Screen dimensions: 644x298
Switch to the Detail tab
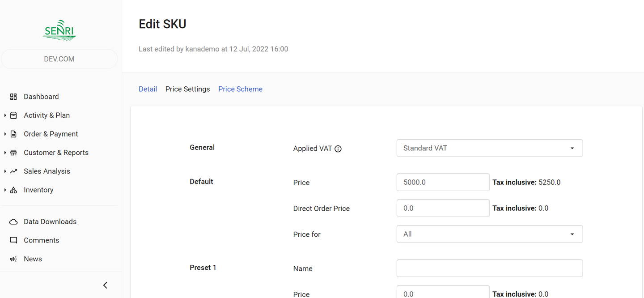[148, 89]
